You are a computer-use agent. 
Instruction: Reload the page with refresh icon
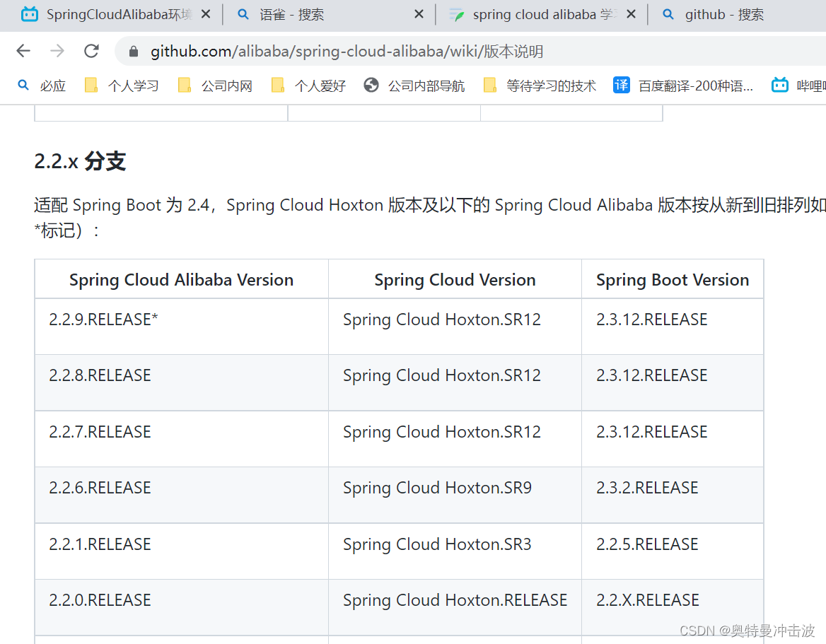pyautogui.click(x=92, y=51)
